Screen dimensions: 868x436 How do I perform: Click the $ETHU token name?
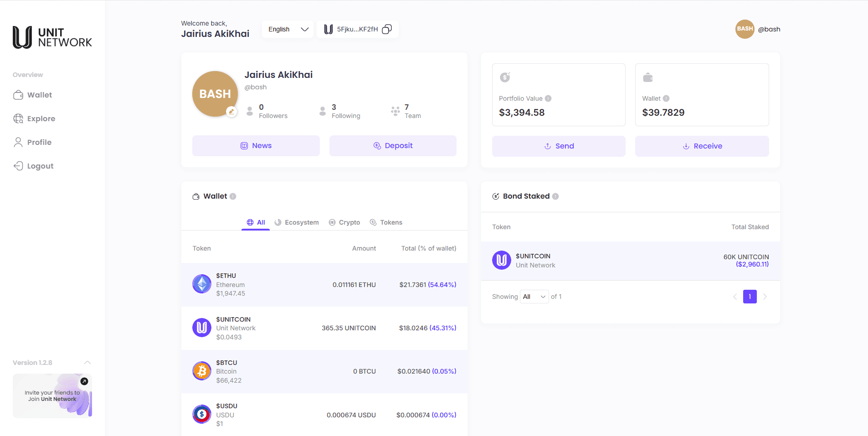(226, 276)
